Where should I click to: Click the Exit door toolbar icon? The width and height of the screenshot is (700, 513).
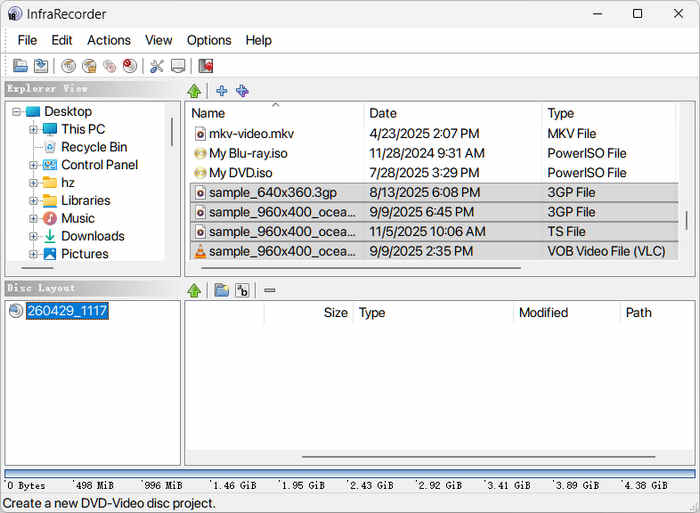[205, 66]
